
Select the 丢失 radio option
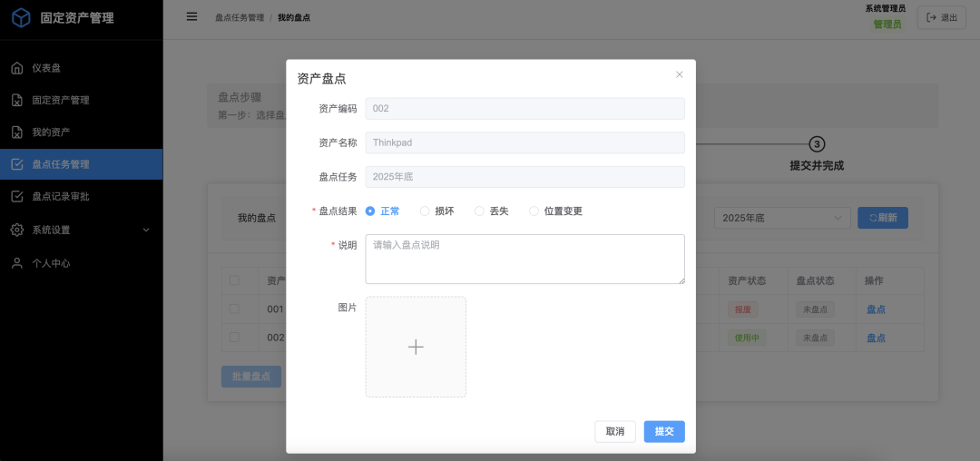pos(479,211)
